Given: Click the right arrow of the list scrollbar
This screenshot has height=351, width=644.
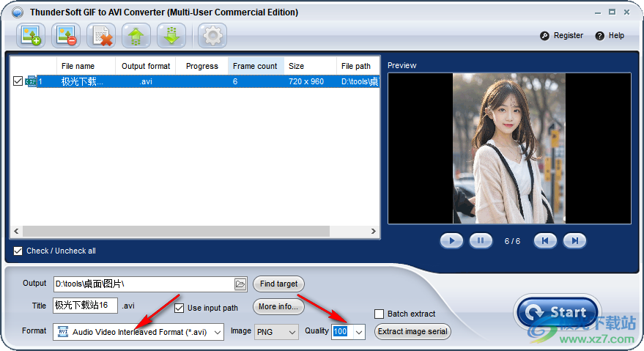Looking at the screenshot, I should click(x=373, y=231).
